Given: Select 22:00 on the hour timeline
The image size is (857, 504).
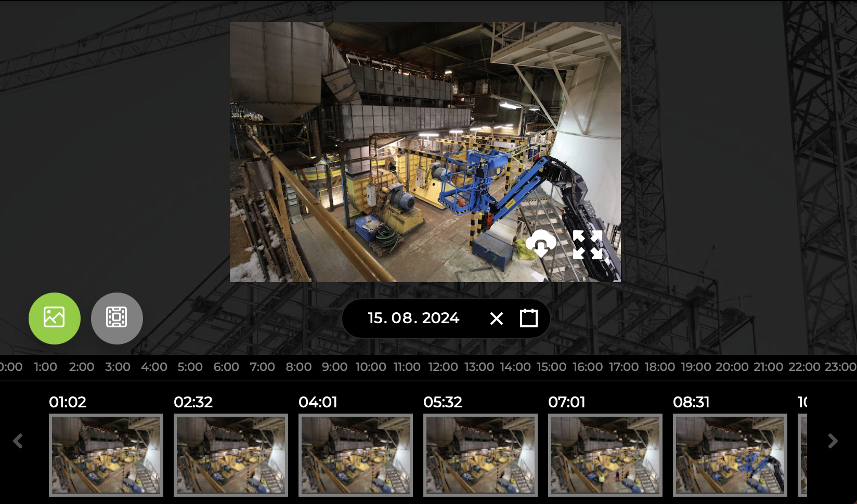Looking at the screenshot, I should point(804,367).
